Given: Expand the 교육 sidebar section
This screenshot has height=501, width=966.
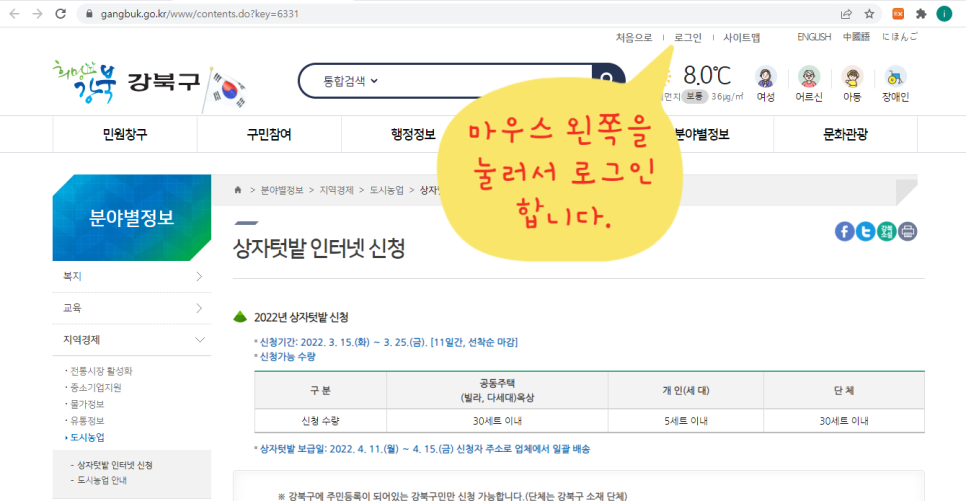Looking at the screenshot, I should pyautogui.click(x=132, y=308).
